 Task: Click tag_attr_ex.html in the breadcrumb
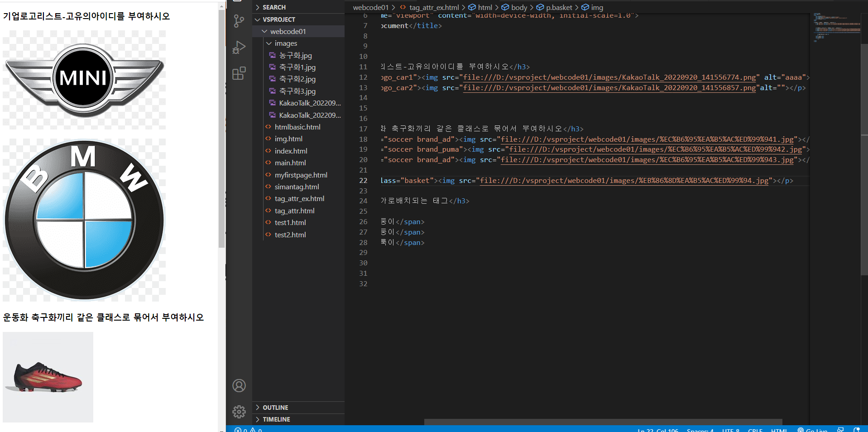[434, 7]
